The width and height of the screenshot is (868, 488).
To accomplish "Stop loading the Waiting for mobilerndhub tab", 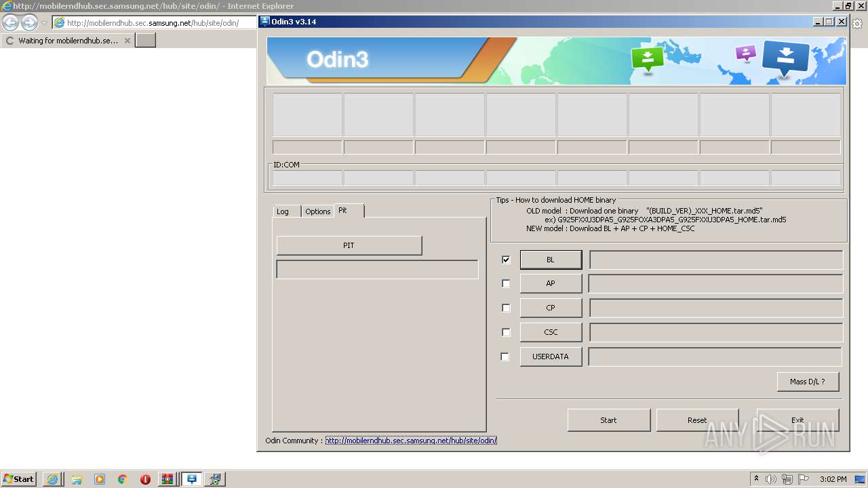I will [127, 41].
